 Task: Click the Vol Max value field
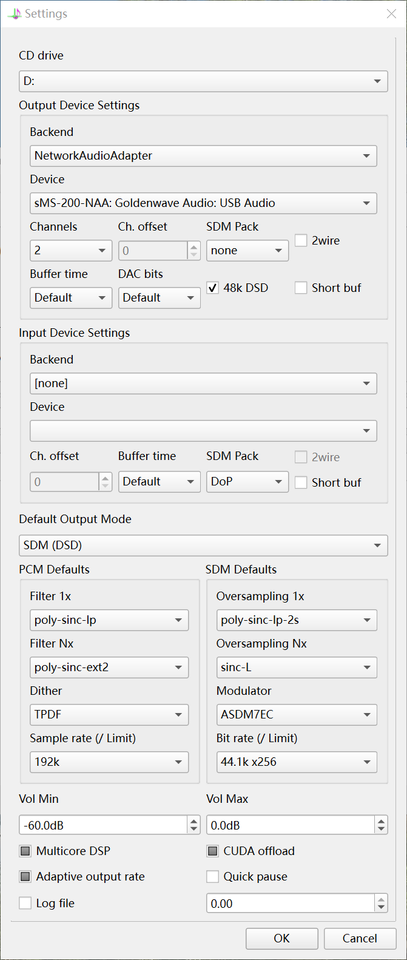pyautogui.click(x=290, y=825)
